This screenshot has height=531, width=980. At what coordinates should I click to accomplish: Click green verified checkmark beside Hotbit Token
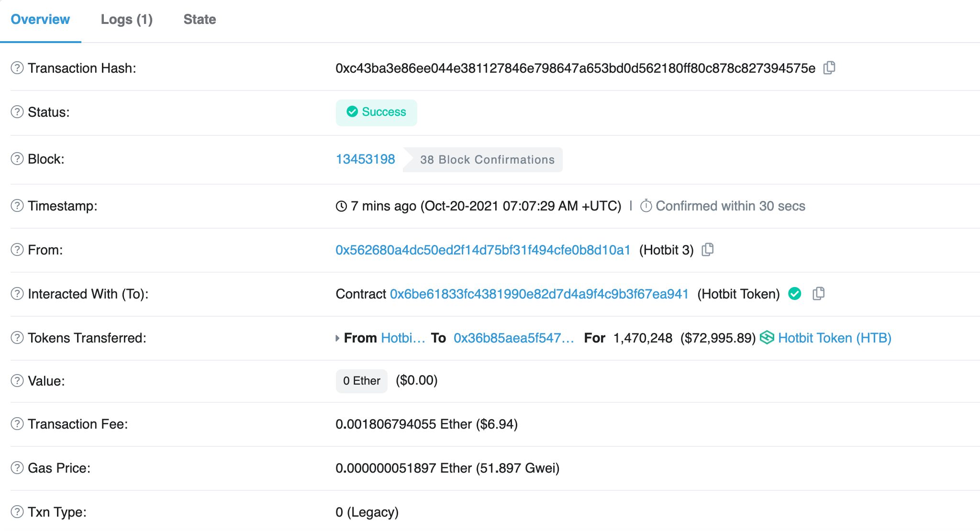point(795,294)
